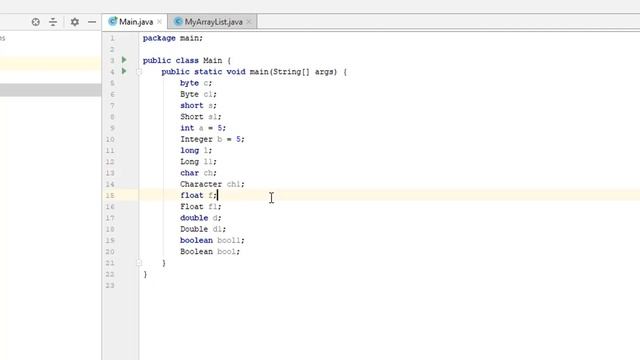
Task: Click the 'float f;' line
Action: click(198, 195)
